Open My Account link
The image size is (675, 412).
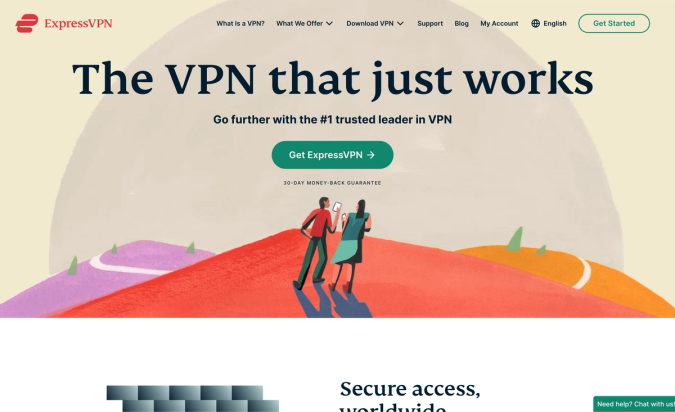499,23
